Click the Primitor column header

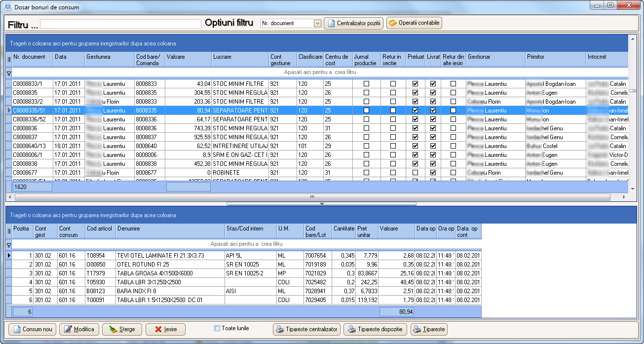pos(556,60)
